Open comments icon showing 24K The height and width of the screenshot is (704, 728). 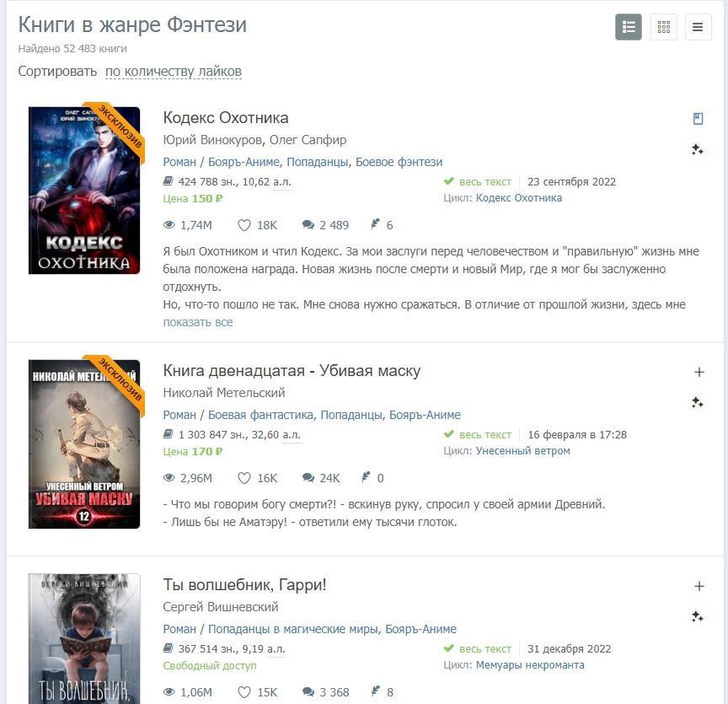308,478
